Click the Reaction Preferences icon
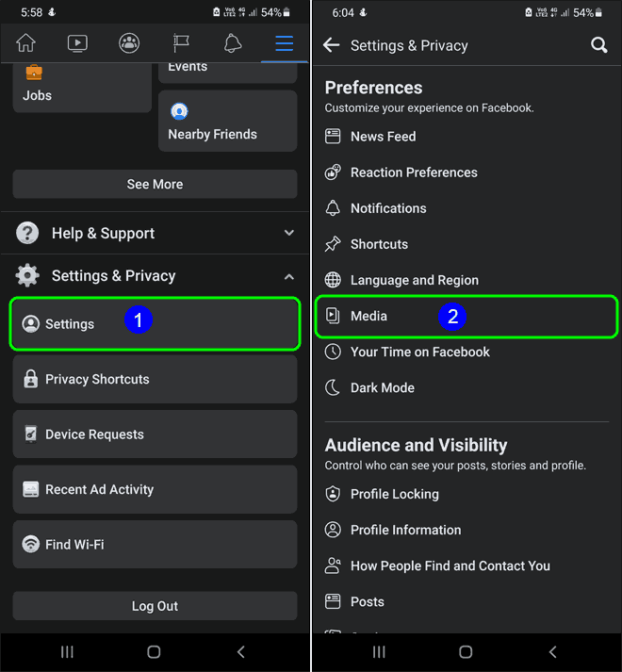Screen dimensions: 622x672 click(333, 172)
